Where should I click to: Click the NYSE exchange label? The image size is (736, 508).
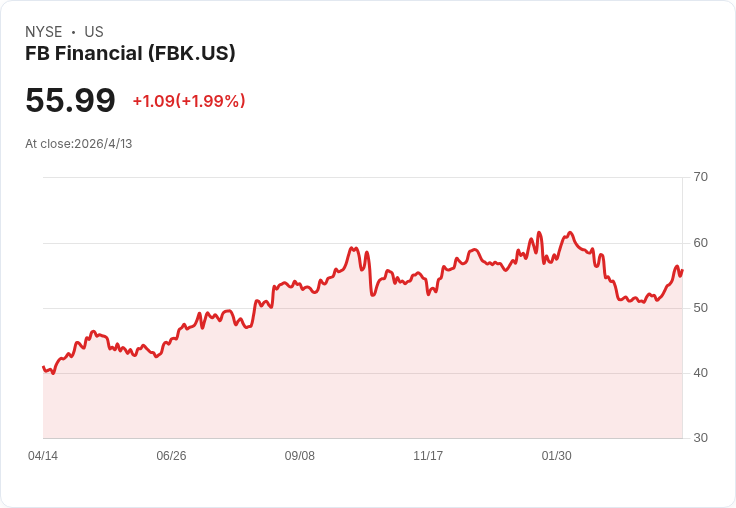[44, 32]
